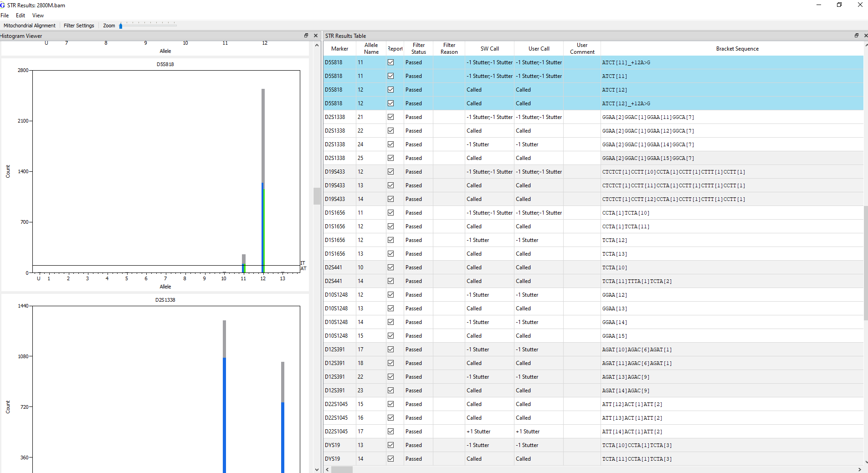This screenshot has width=868, height=473.
Task: Sort by the Marker column header
Action: click(339, 49)
